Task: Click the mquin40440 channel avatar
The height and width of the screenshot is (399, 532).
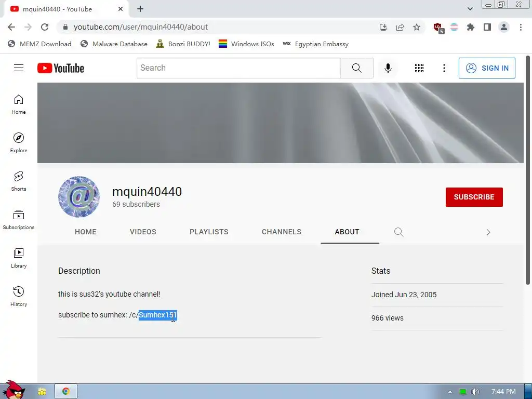Action: point(79,197)
